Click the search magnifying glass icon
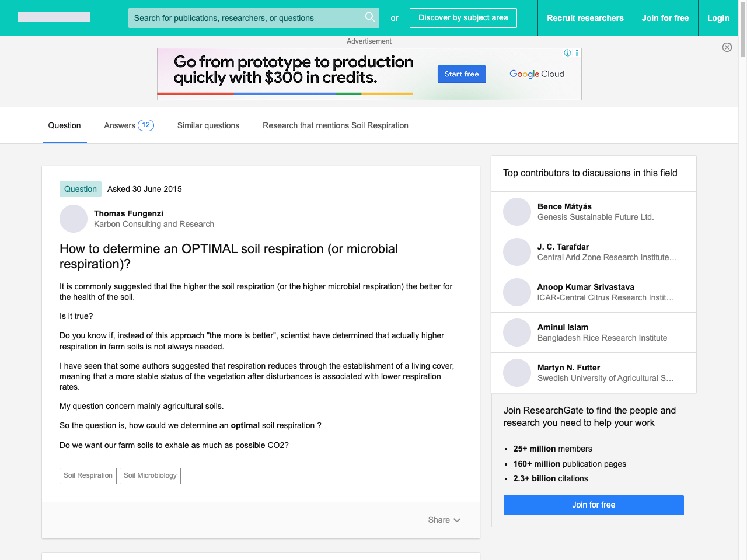 point(369,17)
